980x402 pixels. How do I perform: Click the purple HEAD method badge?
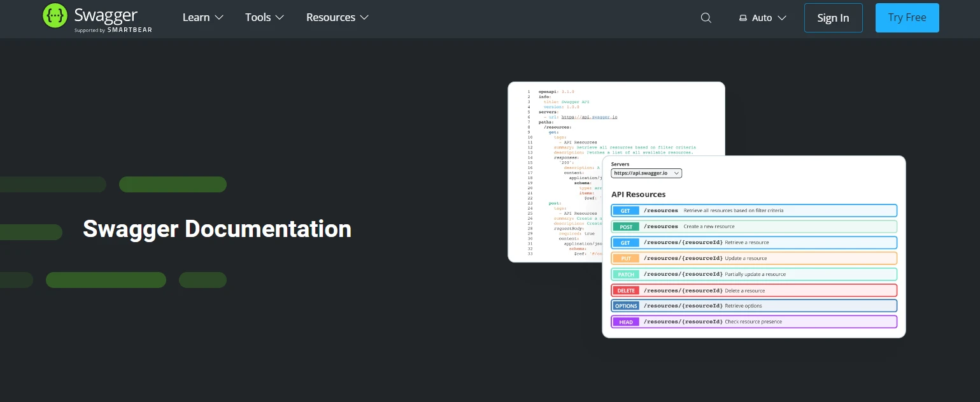(x=625, y=322)
